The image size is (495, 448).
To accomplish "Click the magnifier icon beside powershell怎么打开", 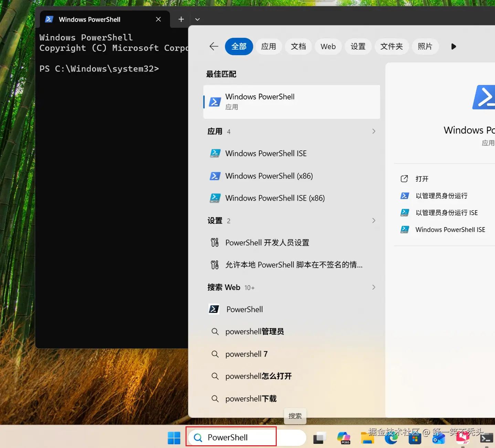I will (x=215, y=376).
